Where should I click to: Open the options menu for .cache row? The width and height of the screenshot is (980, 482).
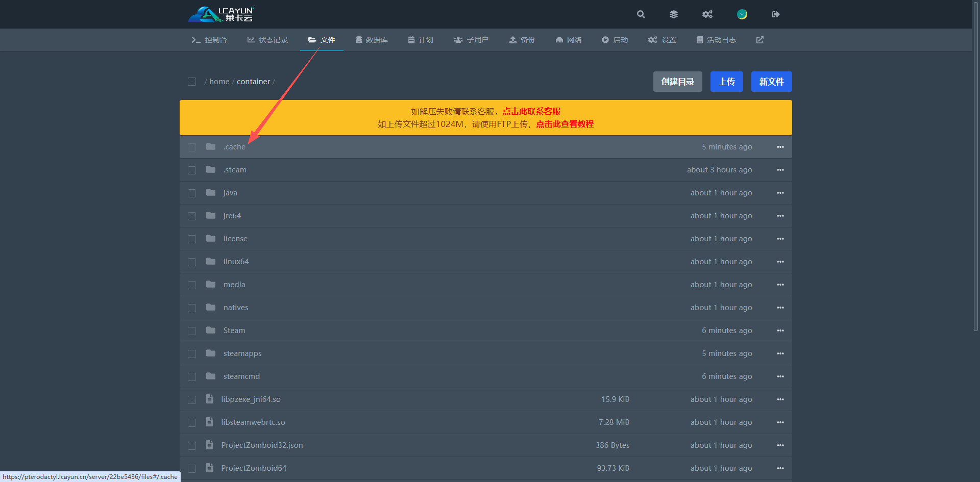pyautogui.click(x=780, y=147)
